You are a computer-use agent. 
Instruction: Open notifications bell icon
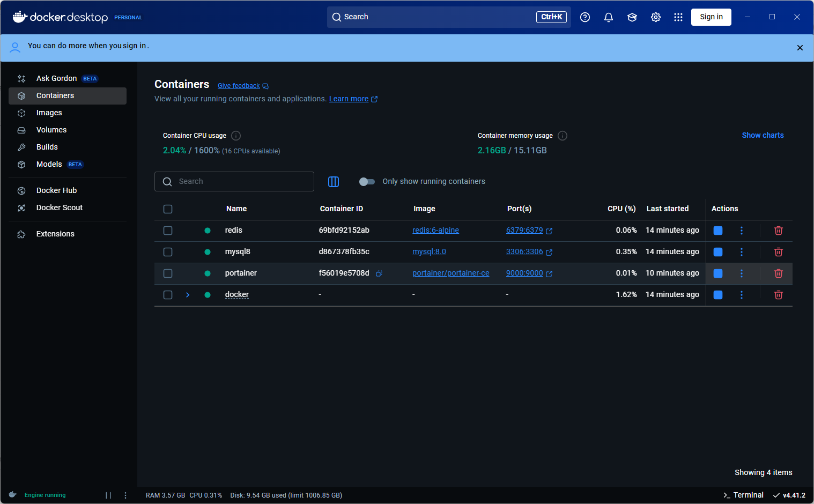click(x=609, y=17)
